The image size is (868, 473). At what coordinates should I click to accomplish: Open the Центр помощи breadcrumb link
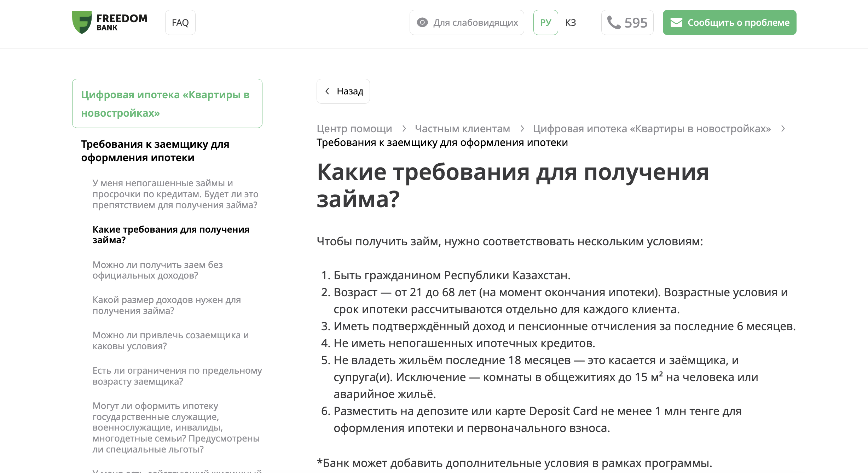click(x=354, y=129)
